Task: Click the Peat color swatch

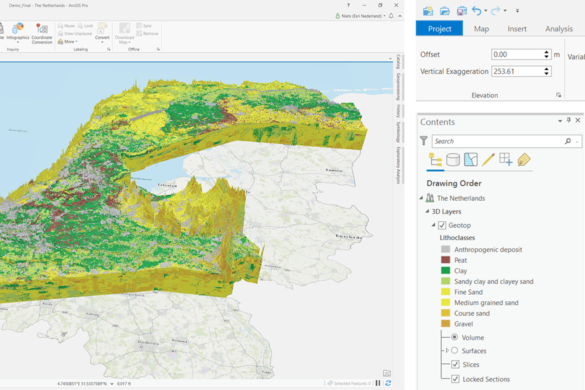Action: [x=445, y=260]
